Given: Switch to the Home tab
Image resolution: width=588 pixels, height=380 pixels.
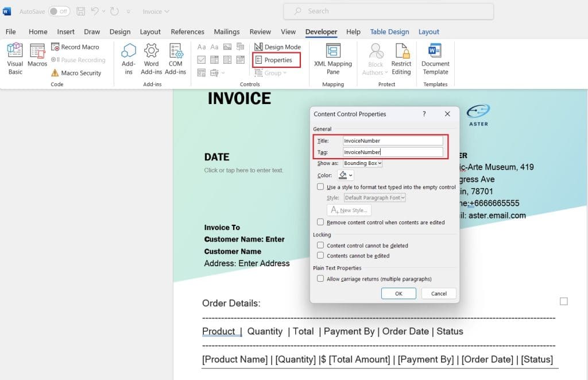Looking at the screenshot, I should coord(38,32).
